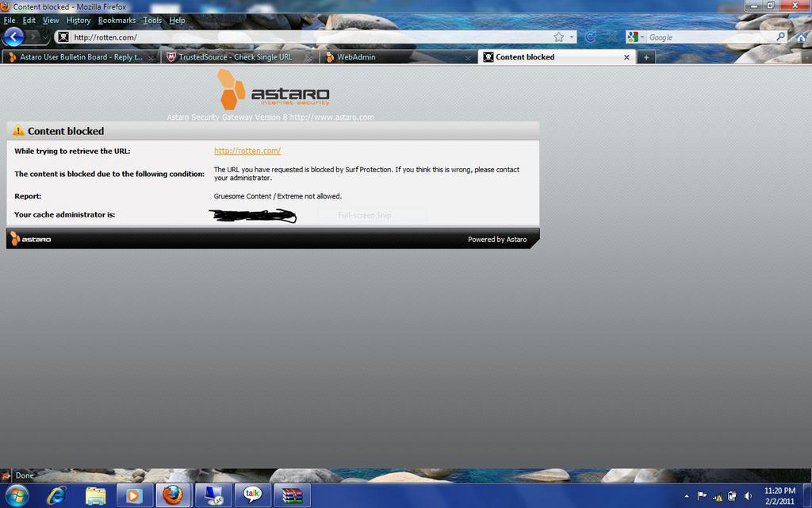Launch Internet Explorer from the taskbar

tap(56, 495)
